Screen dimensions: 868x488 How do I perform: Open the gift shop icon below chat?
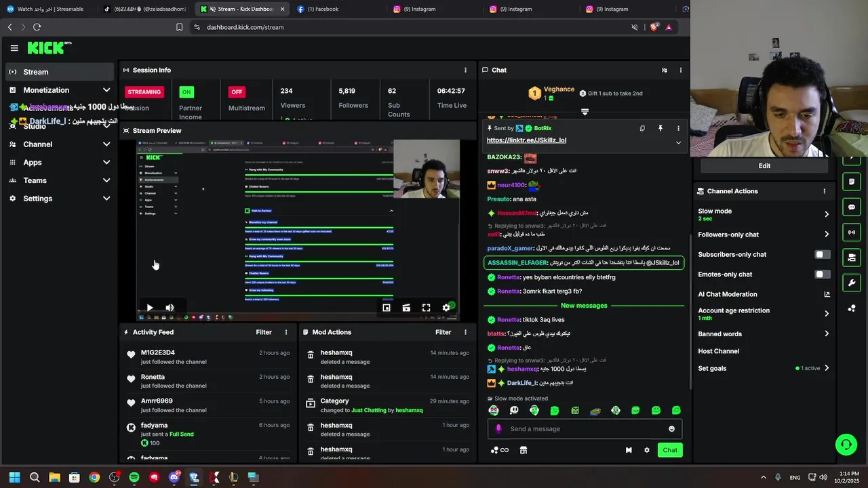[x=524, y=450]
